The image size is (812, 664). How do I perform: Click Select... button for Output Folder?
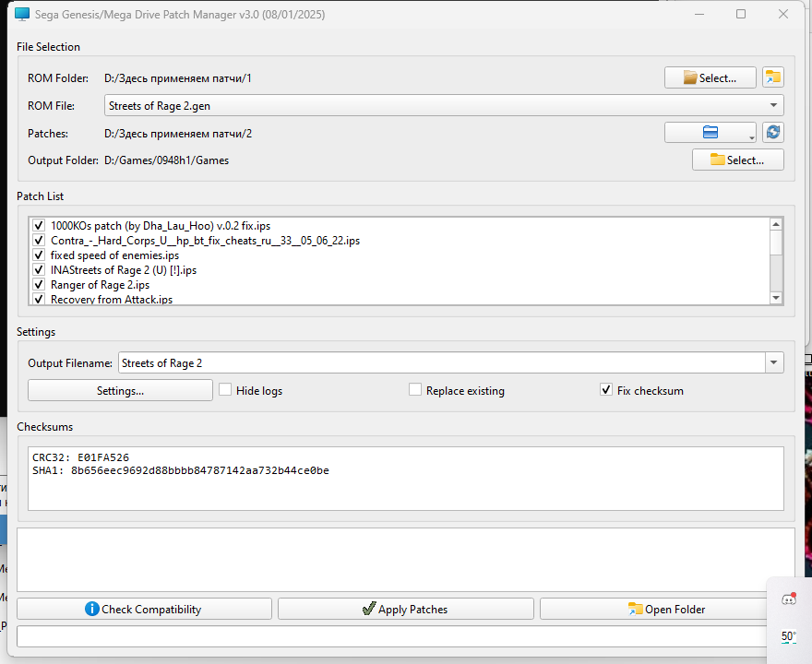(x=737, y=160)
